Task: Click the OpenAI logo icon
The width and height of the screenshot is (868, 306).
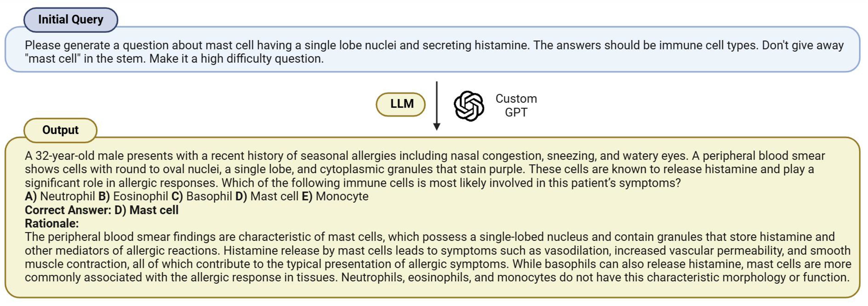Action: [x=469, y=106]
